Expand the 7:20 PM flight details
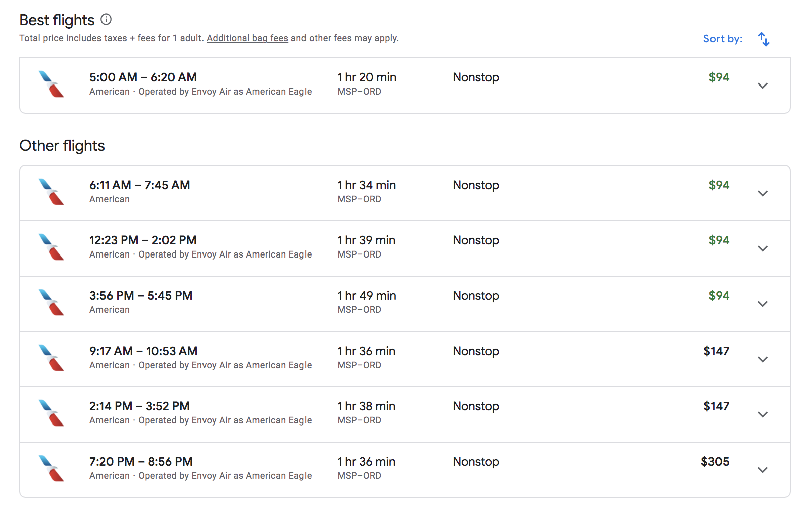 [762, 470]
